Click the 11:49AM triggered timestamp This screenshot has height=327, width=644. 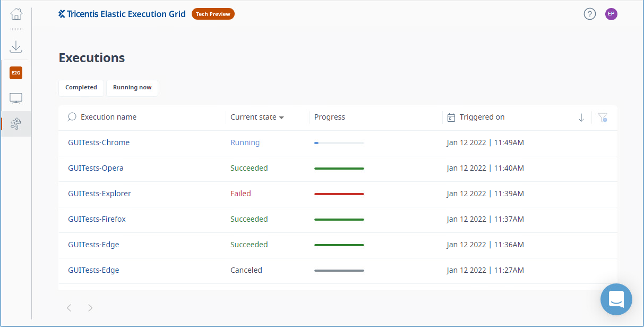coord(485,142)
